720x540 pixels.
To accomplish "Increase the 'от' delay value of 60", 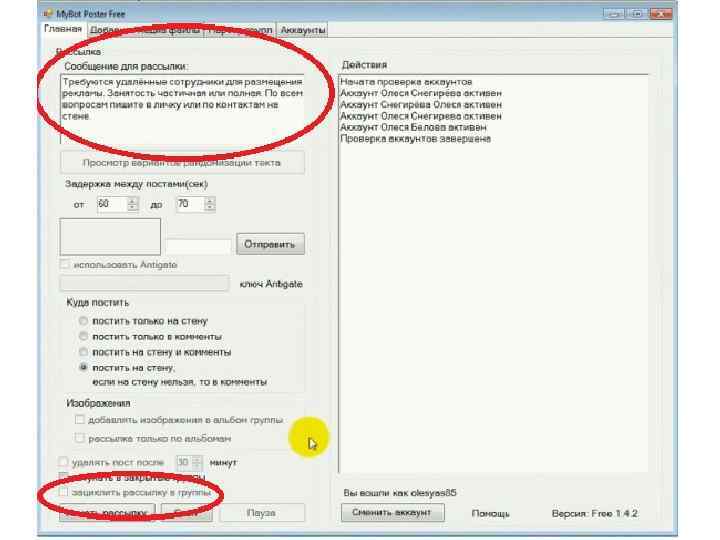I will (132, 200).
